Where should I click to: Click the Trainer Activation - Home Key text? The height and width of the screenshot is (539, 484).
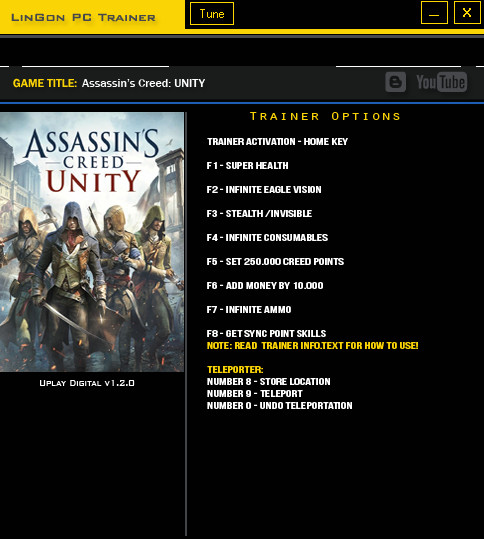pos(277,142)
